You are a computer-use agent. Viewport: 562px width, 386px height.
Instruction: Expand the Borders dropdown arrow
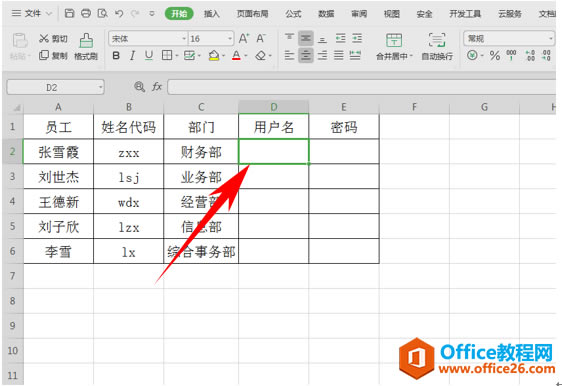[x=177, y=56]
